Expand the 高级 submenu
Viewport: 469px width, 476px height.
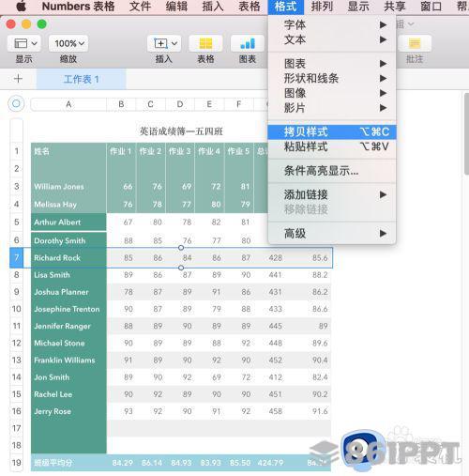tap(332, 233)
